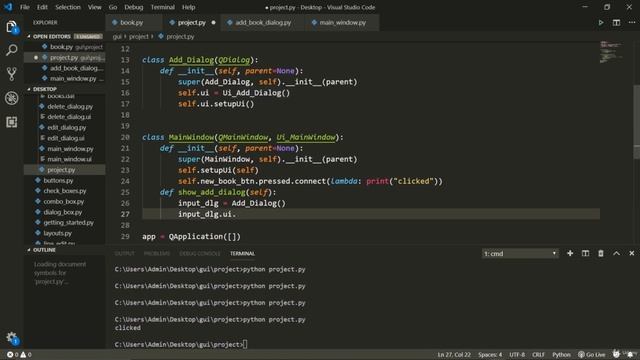This screenshot has height=360, width=640.
Task: Open dialog_box.py in file explorer
Action: pos(64,212)
